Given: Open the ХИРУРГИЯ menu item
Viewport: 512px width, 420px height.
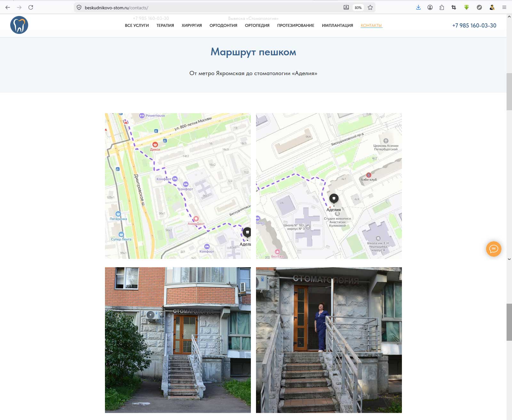Looking at the screenshot, I should point(192,26).
